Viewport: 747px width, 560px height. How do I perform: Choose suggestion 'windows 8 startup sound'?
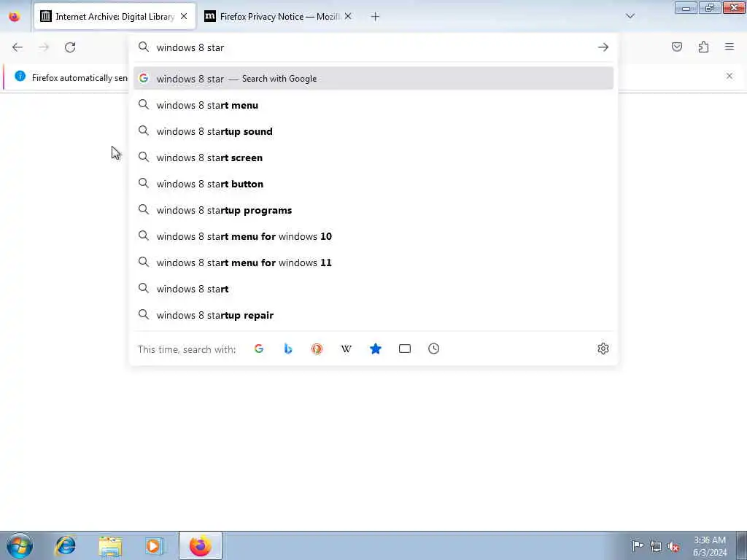tap(373, 131)
